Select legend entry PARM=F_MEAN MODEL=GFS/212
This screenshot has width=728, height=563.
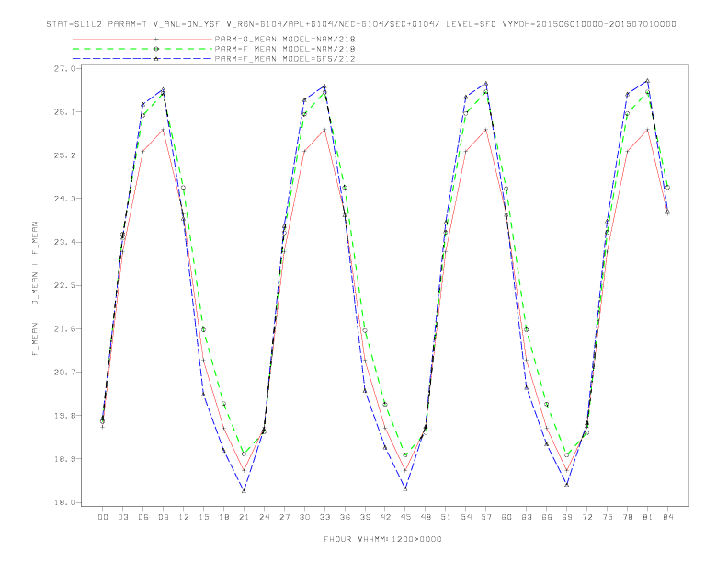(x=285, y=59)
